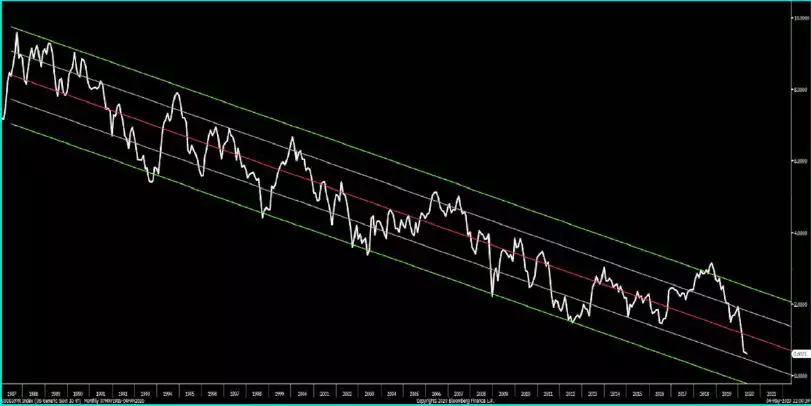Select the 2.0000 label on price axis

coord(800,304)
